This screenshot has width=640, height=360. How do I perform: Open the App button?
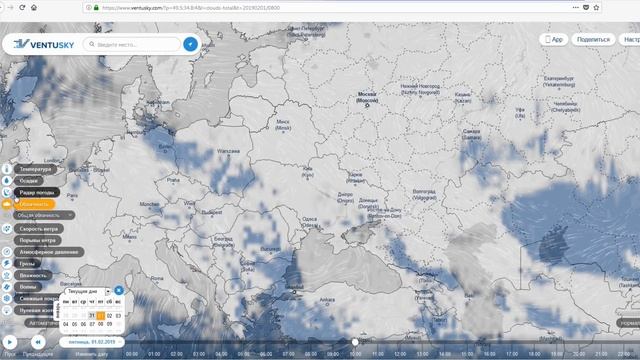coord(554,40)
